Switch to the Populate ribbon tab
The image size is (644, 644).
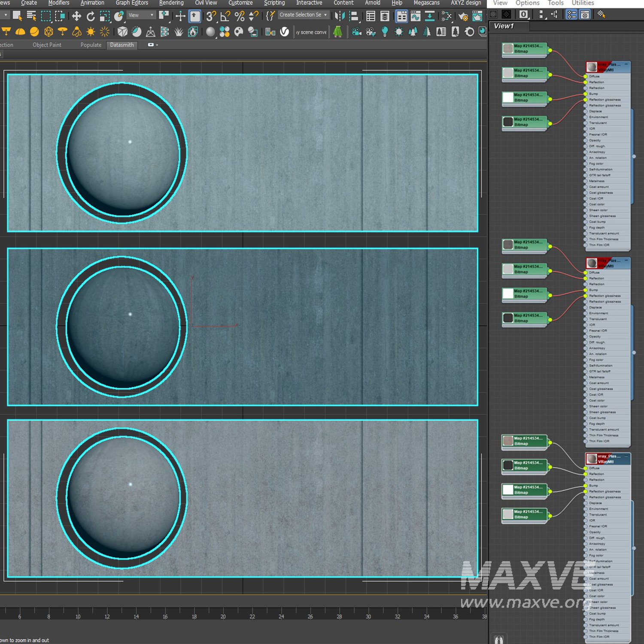91,45
